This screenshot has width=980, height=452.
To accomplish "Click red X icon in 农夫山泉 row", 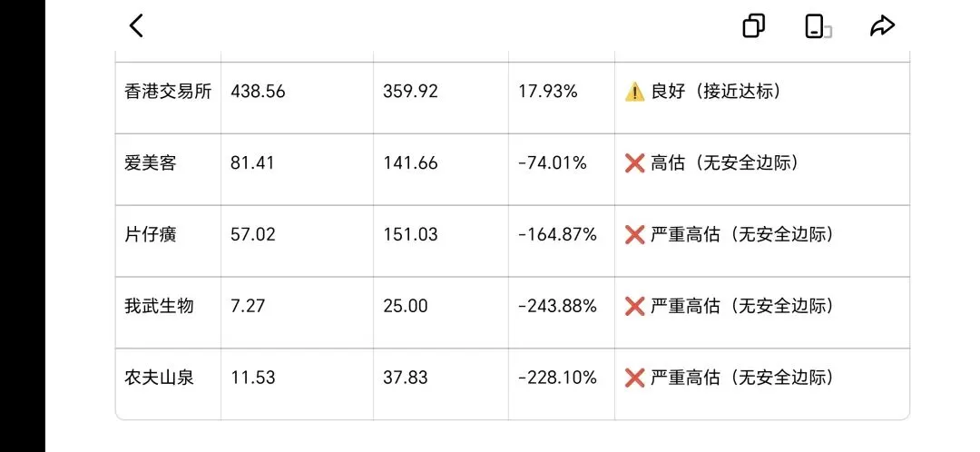I will tap(634, 378).
